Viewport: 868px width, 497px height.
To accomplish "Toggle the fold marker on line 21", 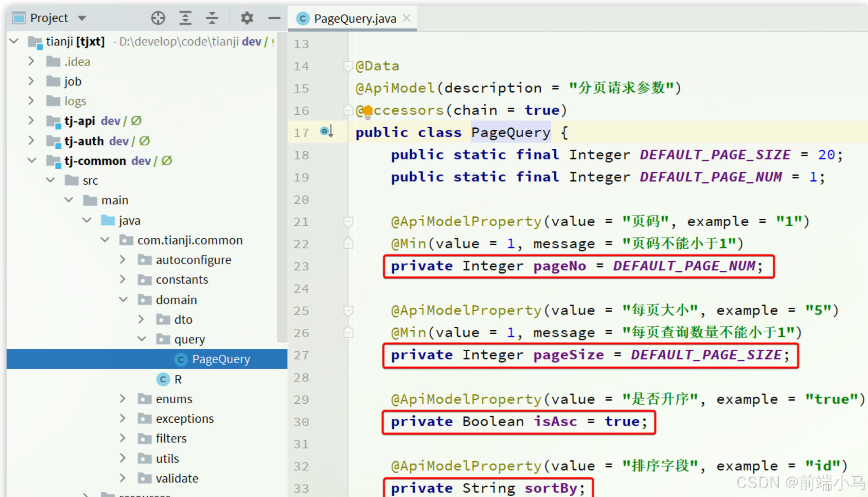I will click(348, 222).
